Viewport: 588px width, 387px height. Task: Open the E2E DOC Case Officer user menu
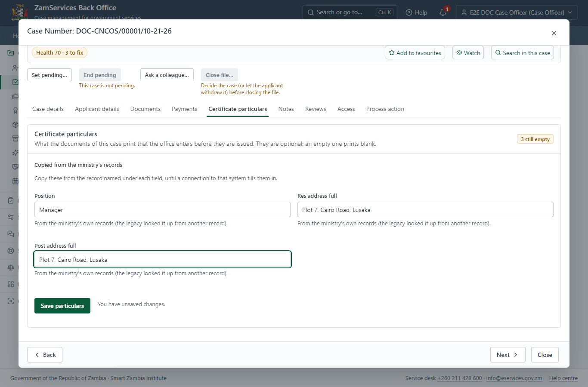(517, 12)
